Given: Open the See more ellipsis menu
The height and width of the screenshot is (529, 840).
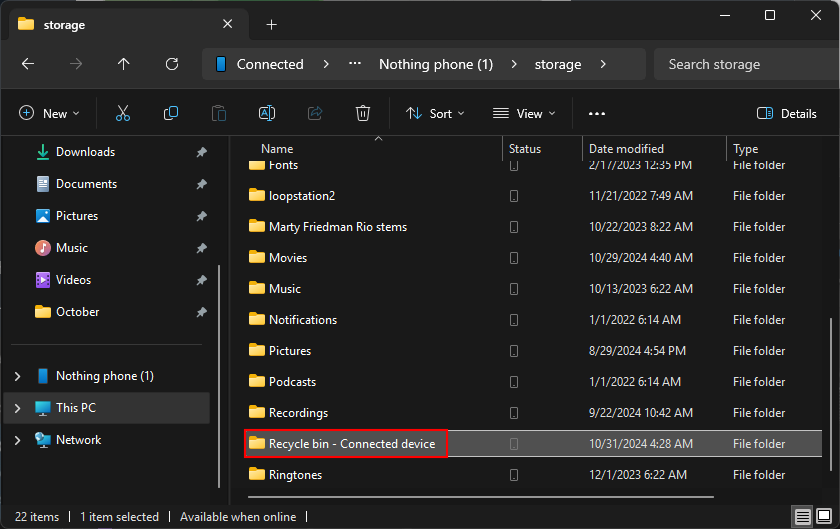Looking at the screenshot, I should point(597,114).
